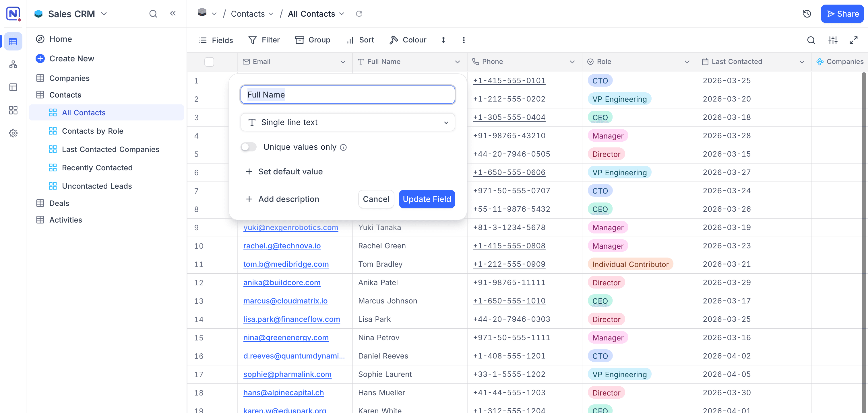Open the data tables icon in left rail
This screenshot has width=868, height=413.
(x=13, y=42)
